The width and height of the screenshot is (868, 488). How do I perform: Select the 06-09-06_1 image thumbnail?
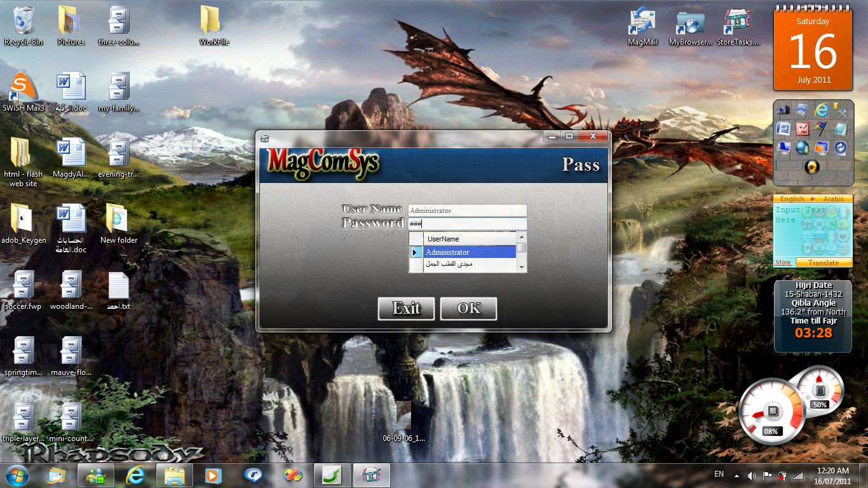[403, 421]
